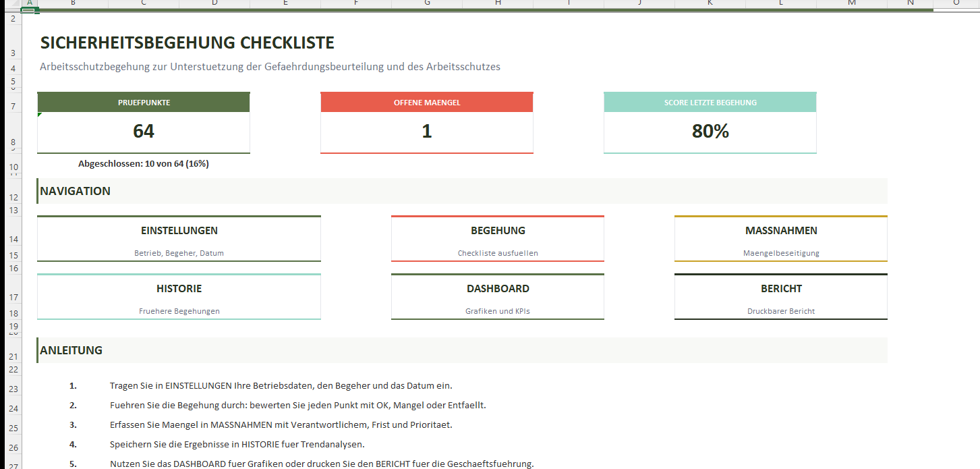Screen dimensions: 980x469
Task: Click the Abgeschlossen 10 von 64 text
Action: (144, 164)
